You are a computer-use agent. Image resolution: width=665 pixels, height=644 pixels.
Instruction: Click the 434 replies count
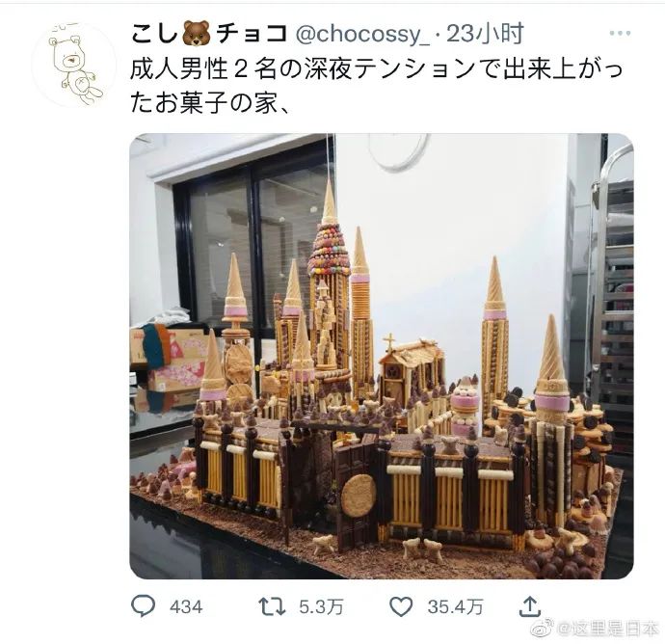click(x=186, y=606)
